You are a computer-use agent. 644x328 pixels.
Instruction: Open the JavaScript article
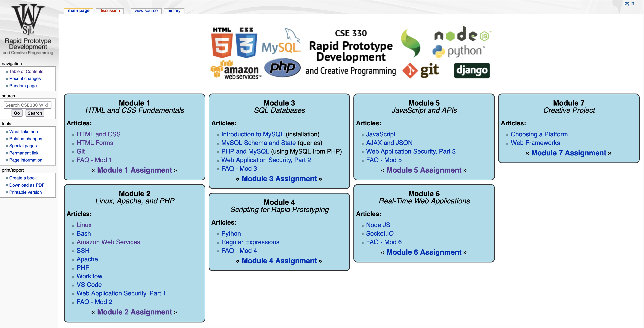tap(381, 134)
